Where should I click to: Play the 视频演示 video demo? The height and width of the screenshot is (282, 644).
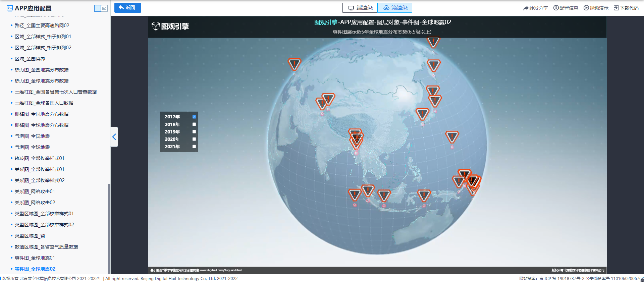click(x=586, y=8)
